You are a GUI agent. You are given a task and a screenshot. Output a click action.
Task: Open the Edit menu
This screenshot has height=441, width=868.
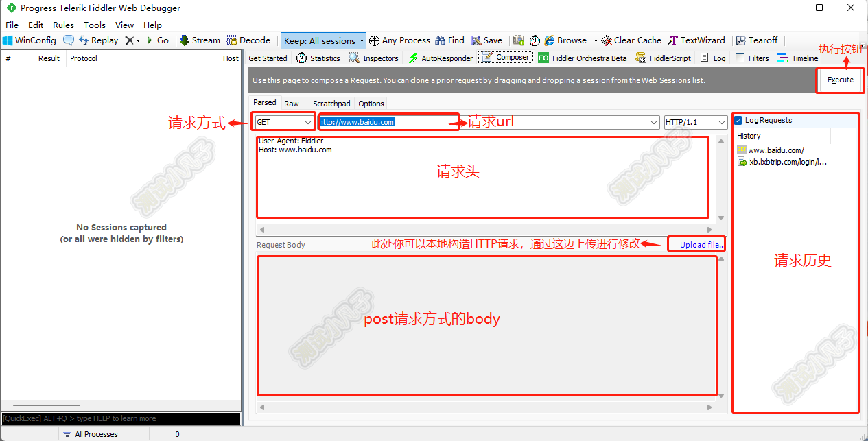tap(36, 25)
